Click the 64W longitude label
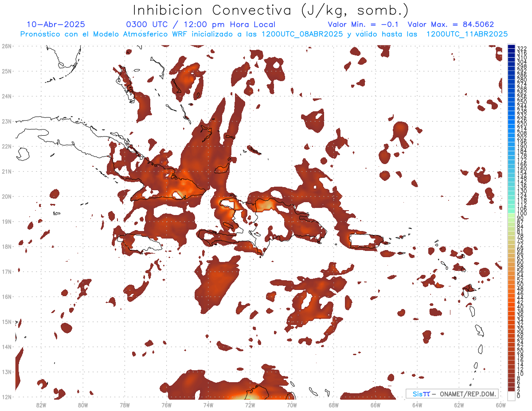The height and width of the screenshot is (411, 532). pos(417,405)
